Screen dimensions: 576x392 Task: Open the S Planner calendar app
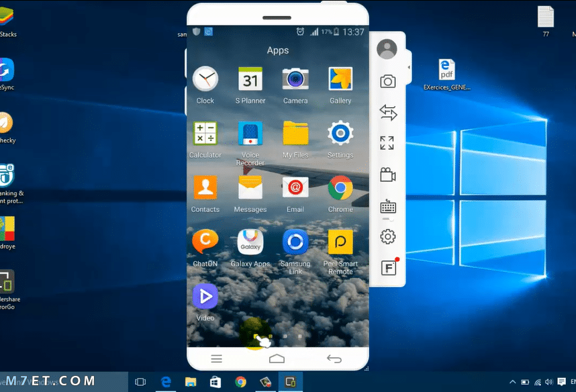pyautogui.click(x=250, y=79)
